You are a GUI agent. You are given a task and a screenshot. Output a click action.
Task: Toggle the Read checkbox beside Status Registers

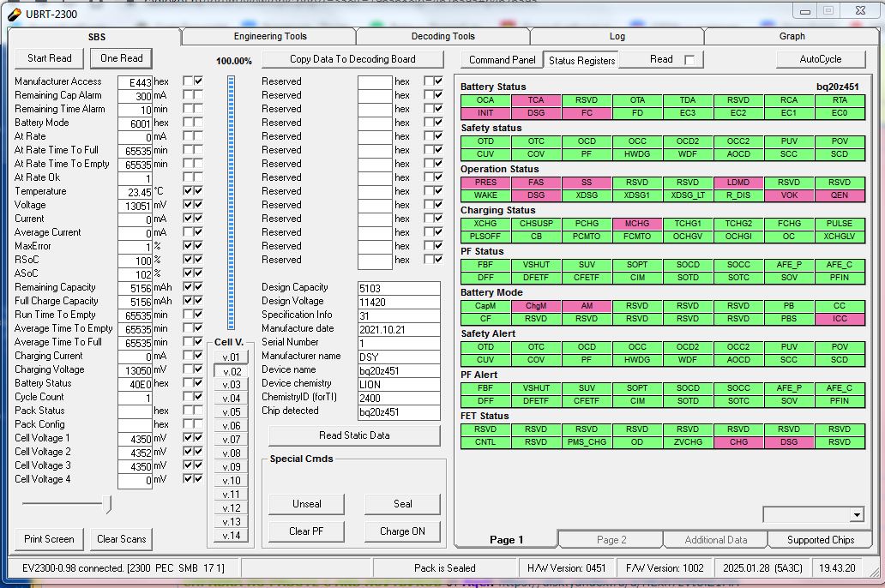click(x=689, y=60)
